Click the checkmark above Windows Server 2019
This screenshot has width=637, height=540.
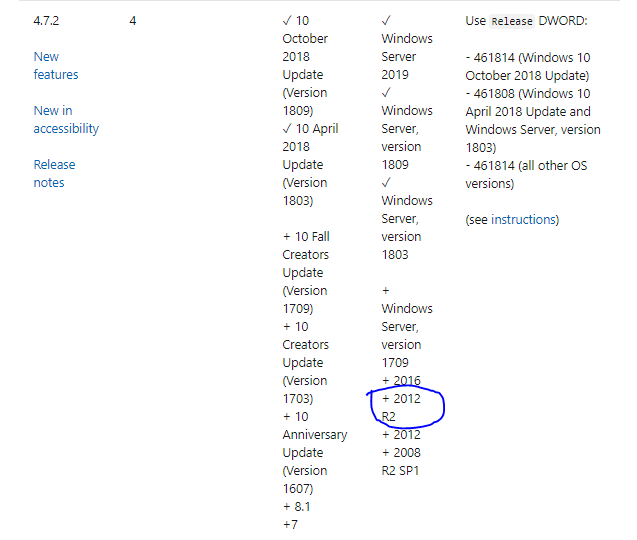(x=386, y=21)
